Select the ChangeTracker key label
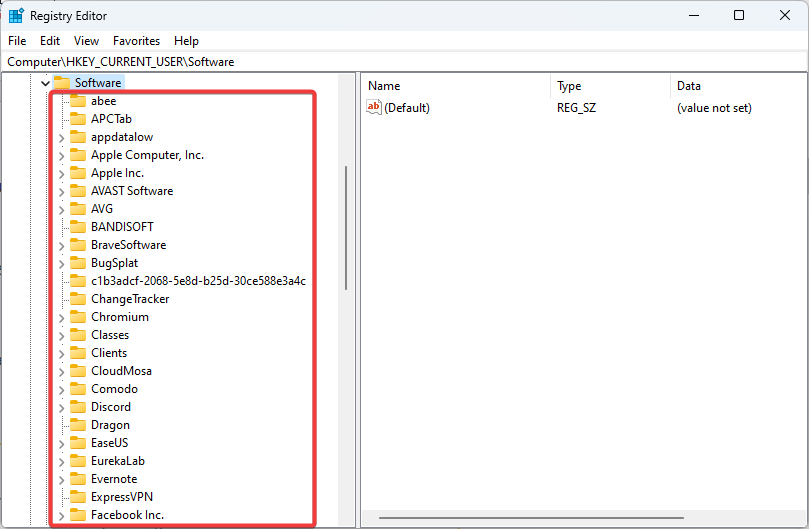 click(130, 299)
